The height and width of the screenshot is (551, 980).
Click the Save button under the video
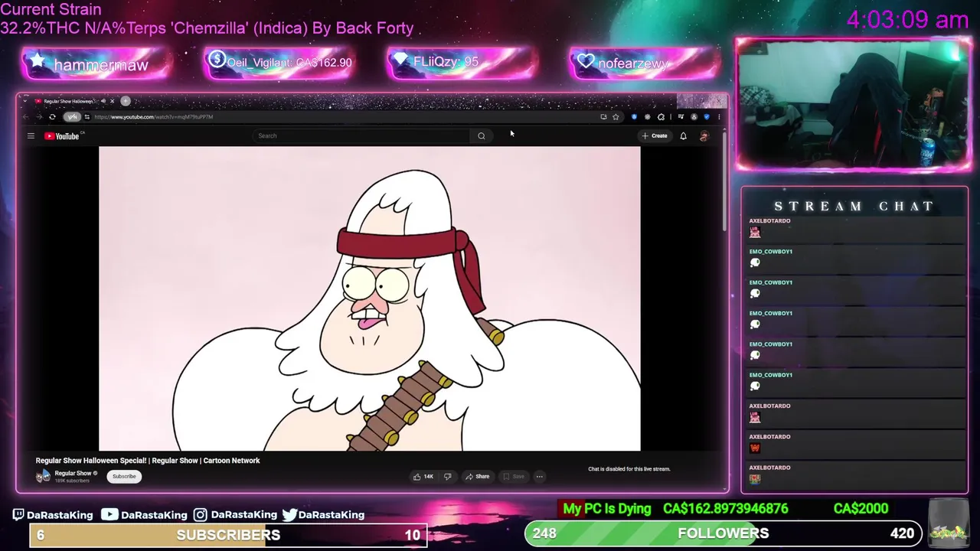point(513,476)
